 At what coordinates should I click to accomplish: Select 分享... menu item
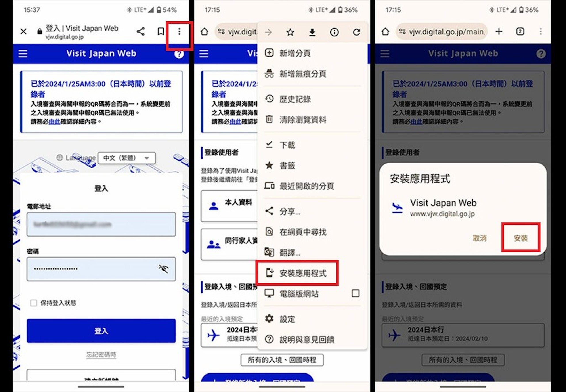coord(313,211)
